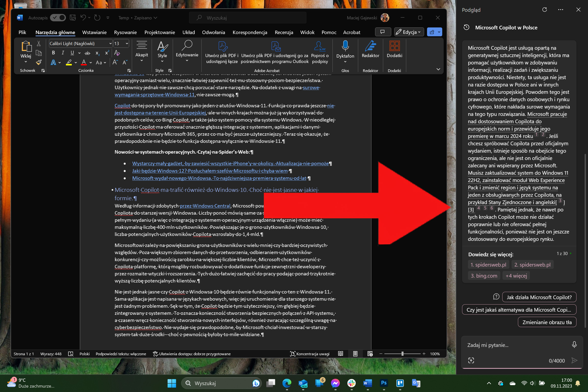This screenshot has height=392, width=588.
Task: Open the font size dropdown
Action: tap(127, 44)
